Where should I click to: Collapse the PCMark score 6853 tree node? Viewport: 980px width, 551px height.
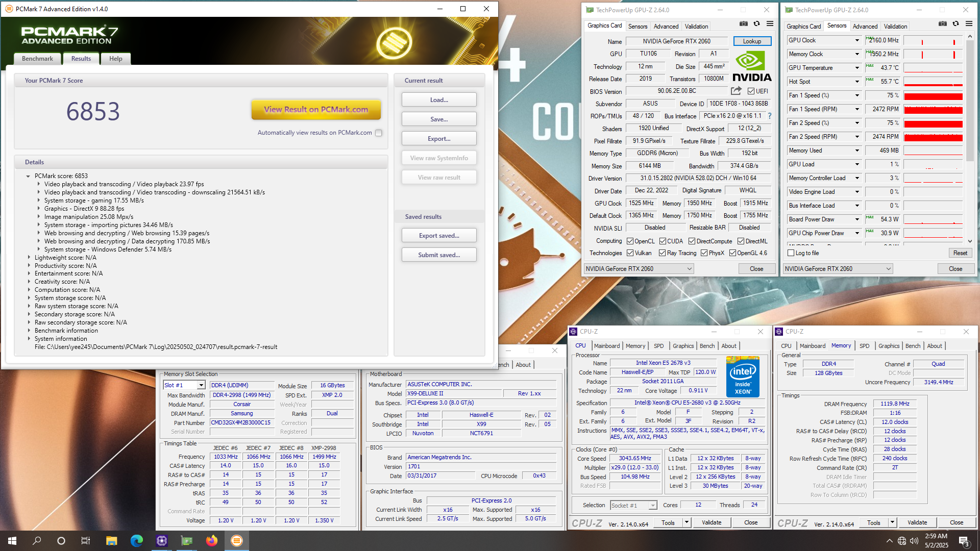coord(28,176)
